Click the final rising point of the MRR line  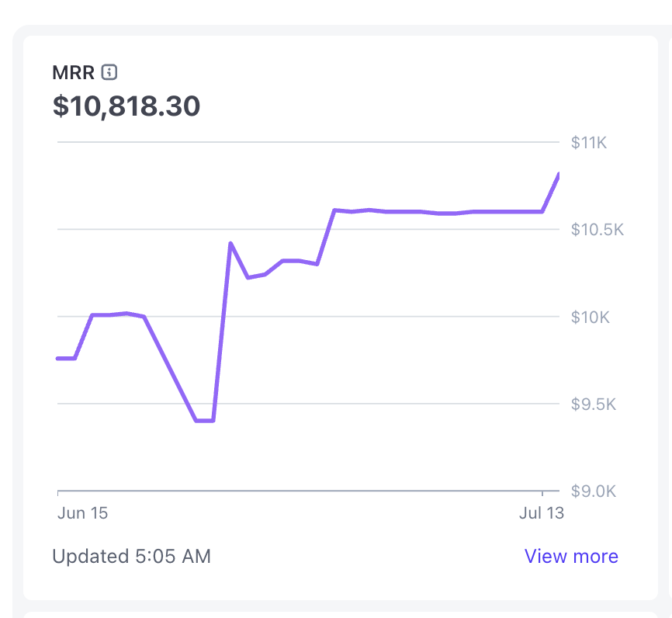coord(558,175)
